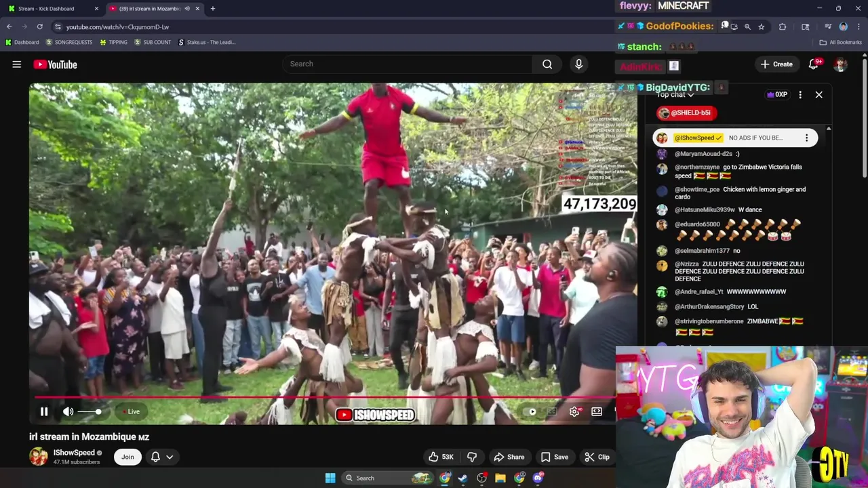The width and height of the screenshot is (868, 488).
Task: Open the IShowSpeed channel name link
Action: click(x=74, y=453)
